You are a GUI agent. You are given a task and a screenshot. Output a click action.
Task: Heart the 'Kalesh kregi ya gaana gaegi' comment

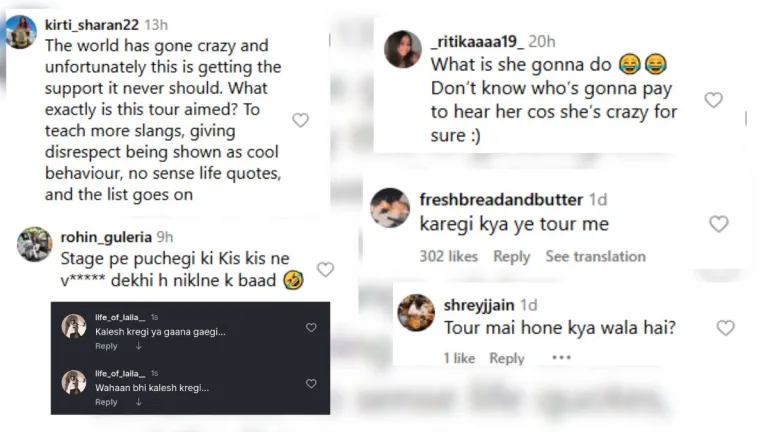pyautogui.click(x=311, y=328)
